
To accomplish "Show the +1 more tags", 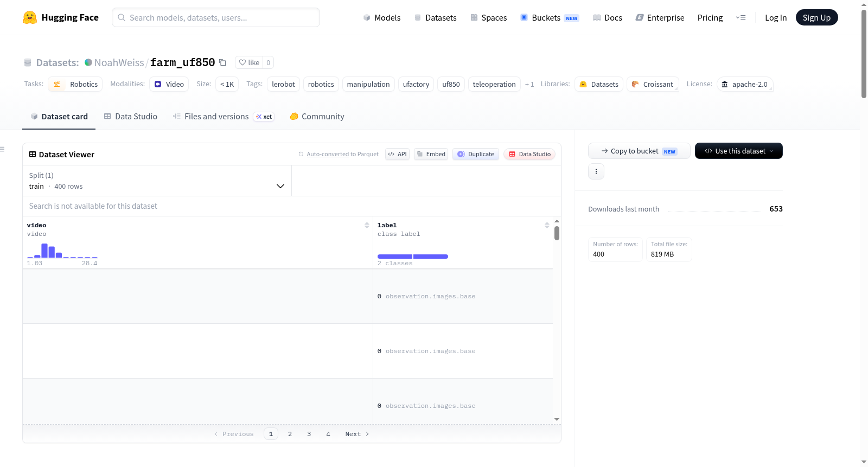I will [x=529, y=84].
